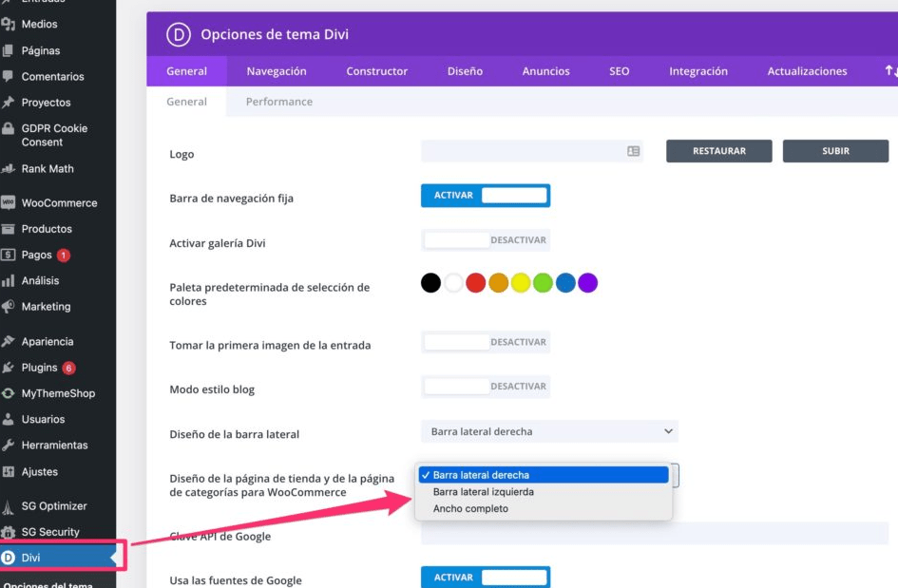
Task: Select Barra lateral derecha in open list
Action: [544, 475]
